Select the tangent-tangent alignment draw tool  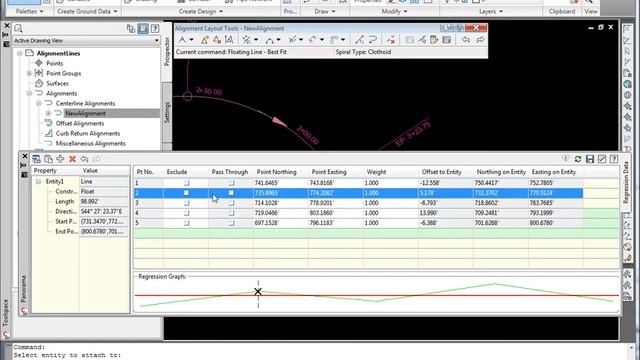[182, 40]
